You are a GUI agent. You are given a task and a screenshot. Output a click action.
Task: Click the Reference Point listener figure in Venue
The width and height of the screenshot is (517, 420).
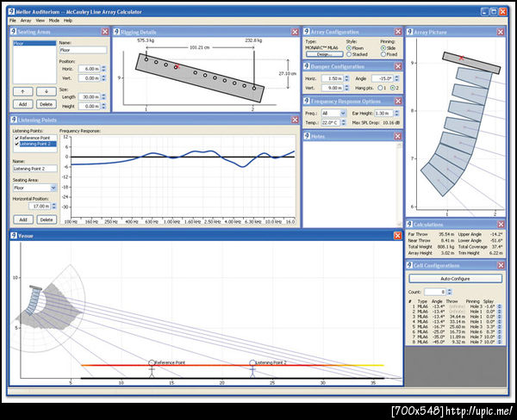tap(152, 369)
